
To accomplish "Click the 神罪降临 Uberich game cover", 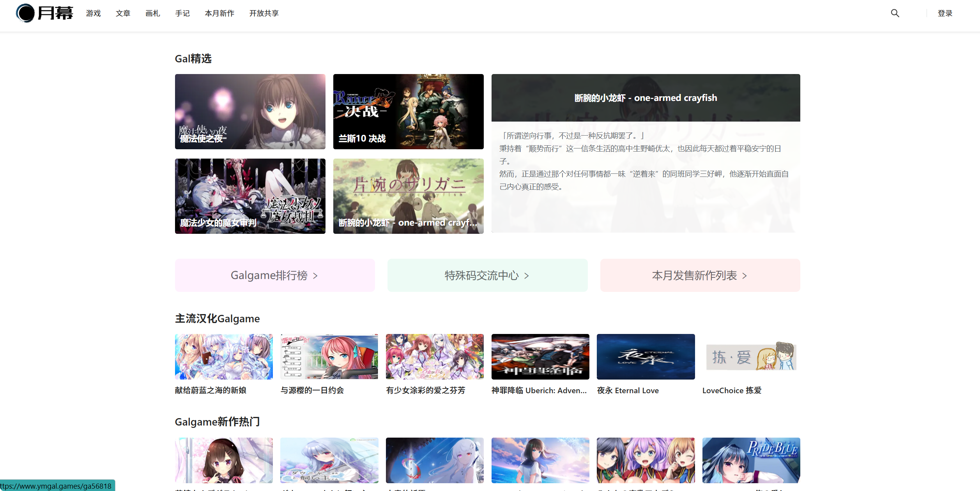I will coord(540,357).
